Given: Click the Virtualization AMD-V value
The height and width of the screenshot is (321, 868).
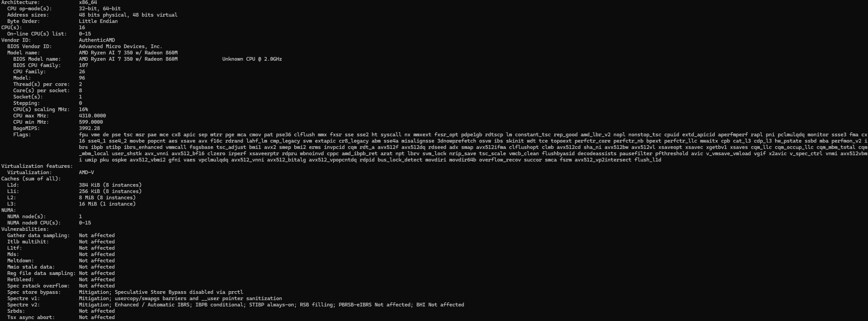Looking at the screenshot, I should click(x=86, y=172).
